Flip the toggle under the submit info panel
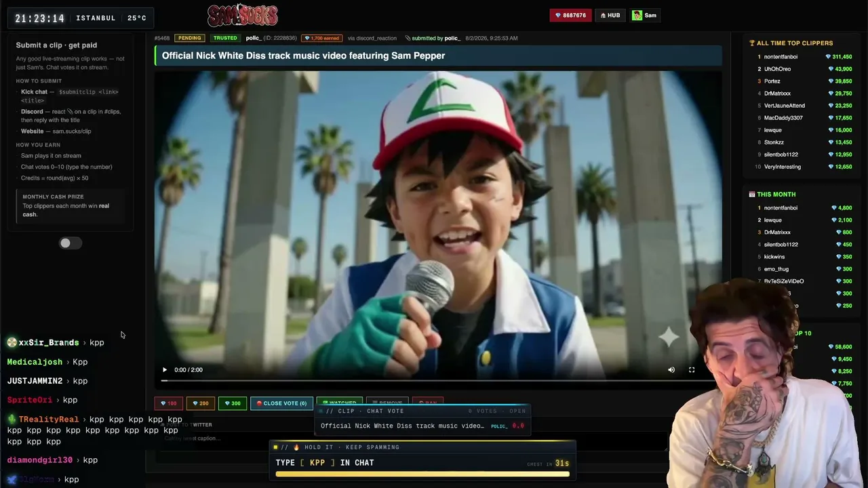 click(70, 243)
